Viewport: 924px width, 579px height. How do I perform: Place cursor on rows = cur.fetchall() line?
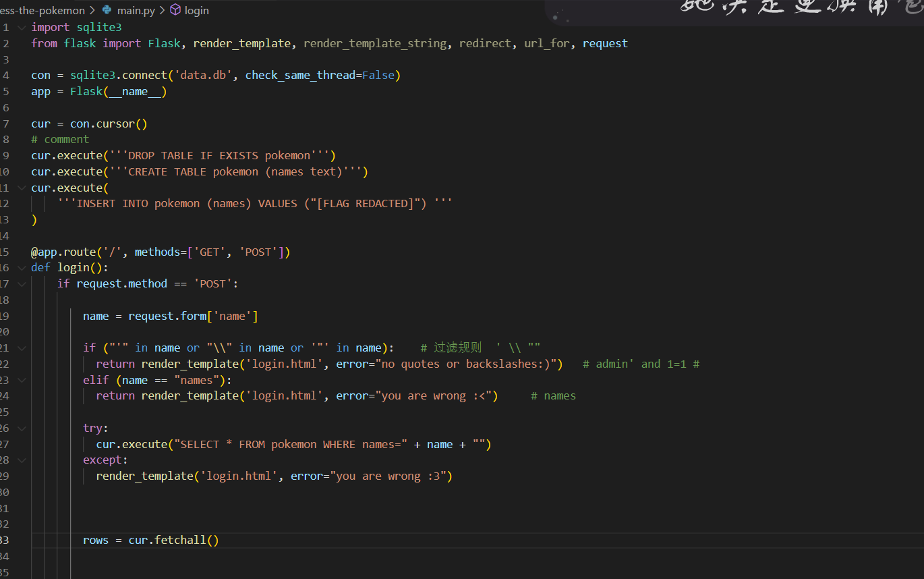click(151, 541)
